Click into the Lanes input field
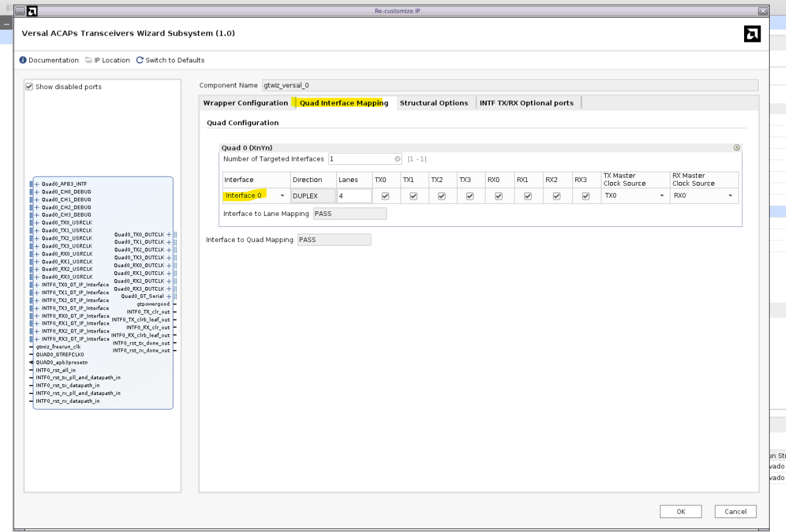The height and width of the screenshot is (532, 786). coord(354,196)
